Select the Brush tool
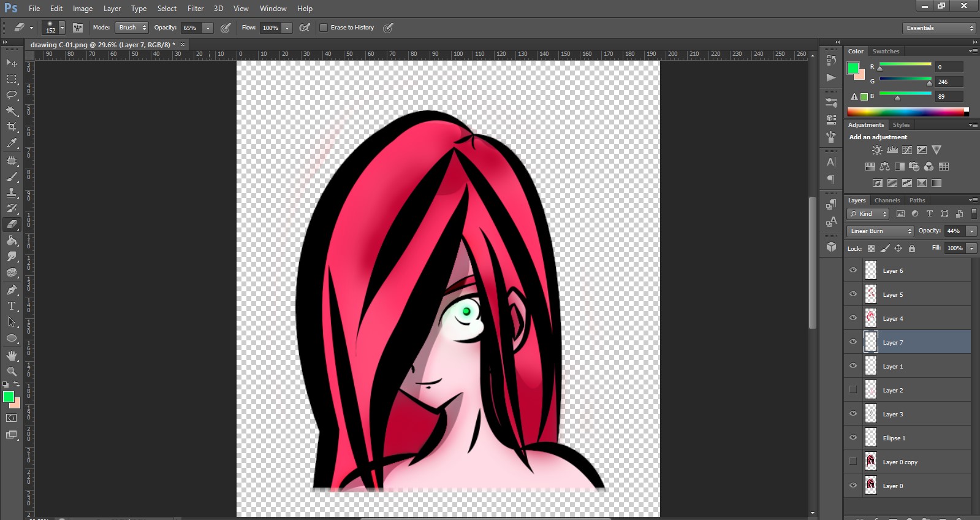The width and height of the screenshot is (980, 520). (x=12, y=177)
